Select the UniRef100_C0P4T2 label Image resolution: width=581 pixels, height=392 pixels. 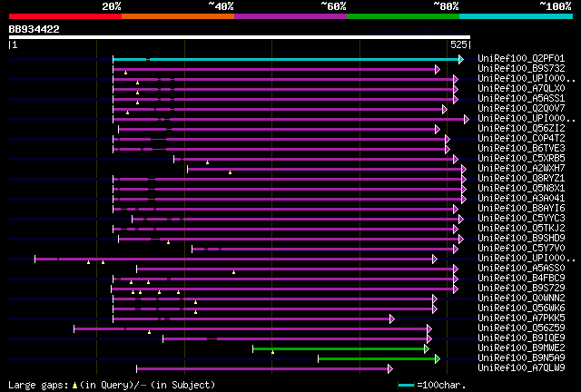pyautogui.click(x=521, y=139)
